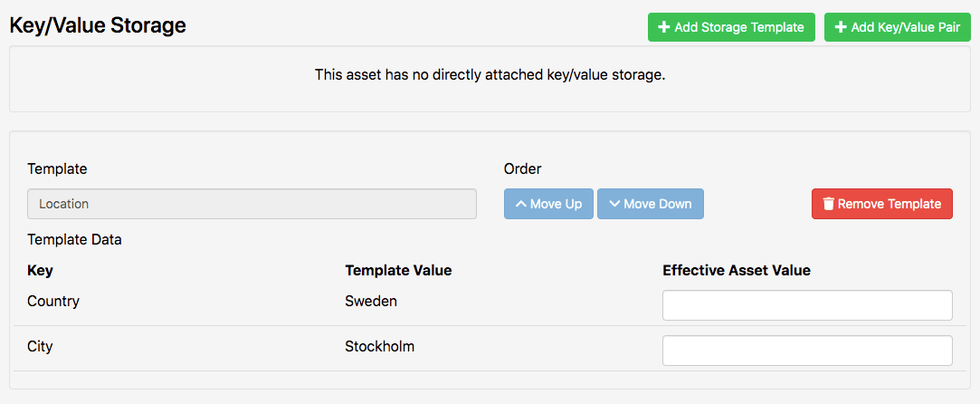Click the Key/Value Storage heading
This screenshot has width=980, height=404.
(x=98, y=25)
